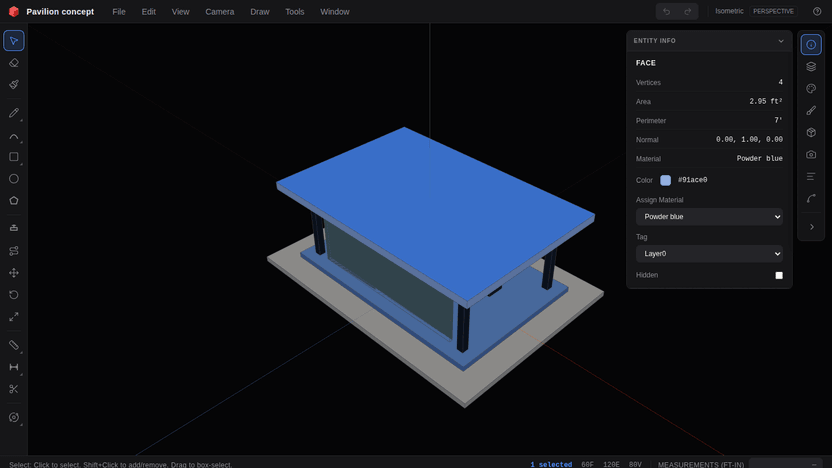
Task: Select the Push/Pull tool
Action: pyautogui.click(x=14, y=228)
